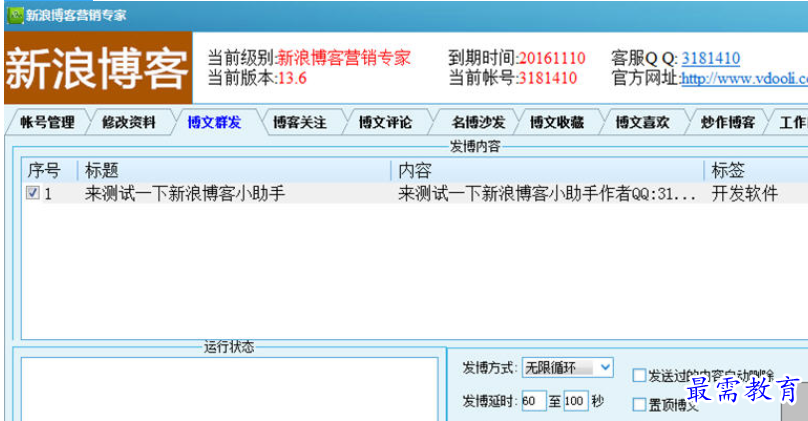Uncheck the row 1 checkbox
The image size is (808, 421).
pos(32,193)
